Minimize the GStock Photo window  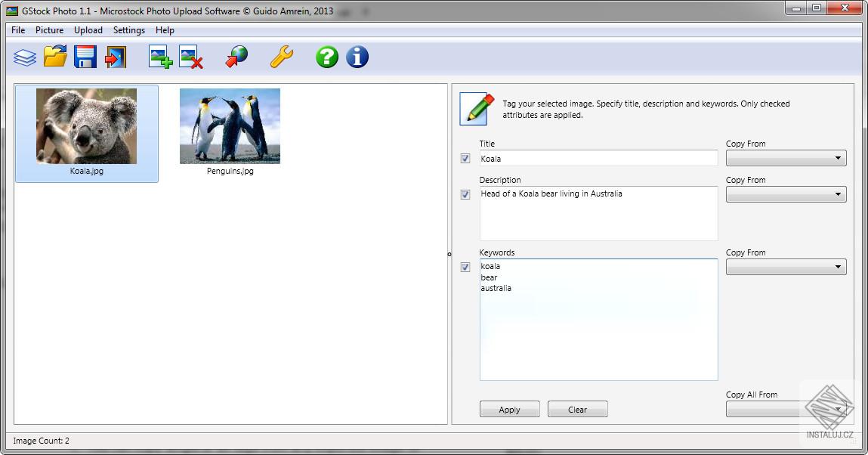click(796, 8)
